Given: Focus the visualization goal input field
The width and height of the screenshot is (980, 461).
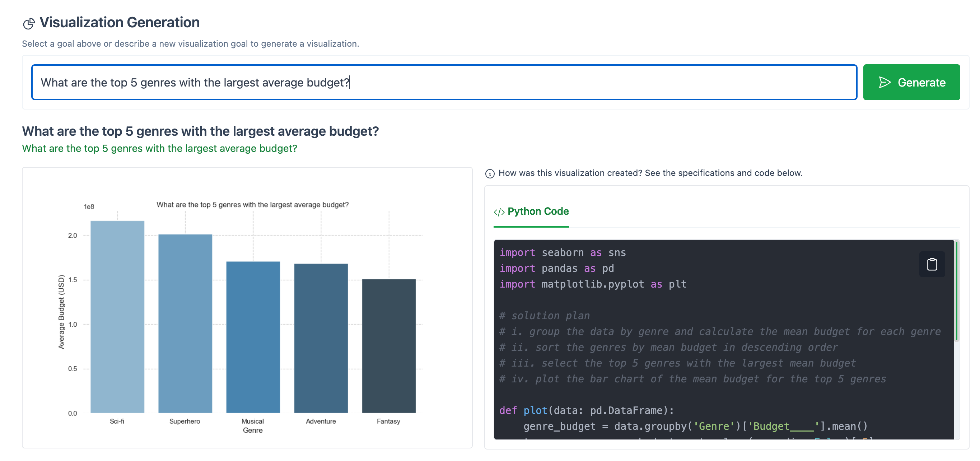Looking at the screenshot, I should pyautogui.click(x=444, y=83).
